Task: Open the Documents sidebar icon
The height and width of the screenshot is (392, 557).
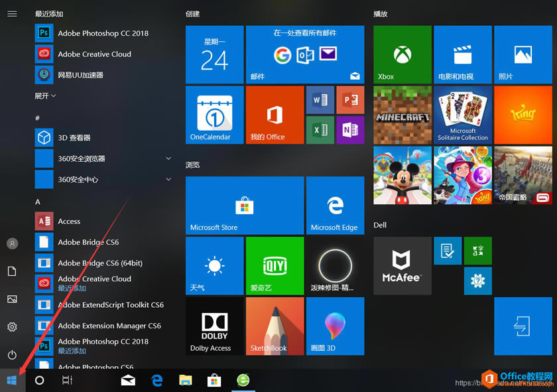Action: pos(12,271)
